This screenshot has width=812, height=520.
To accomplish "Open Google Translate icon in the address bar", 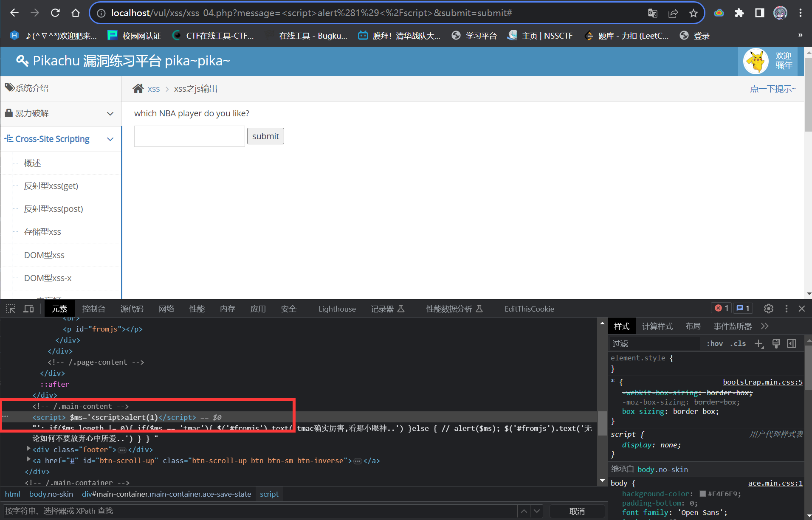I will click(652, 13).
